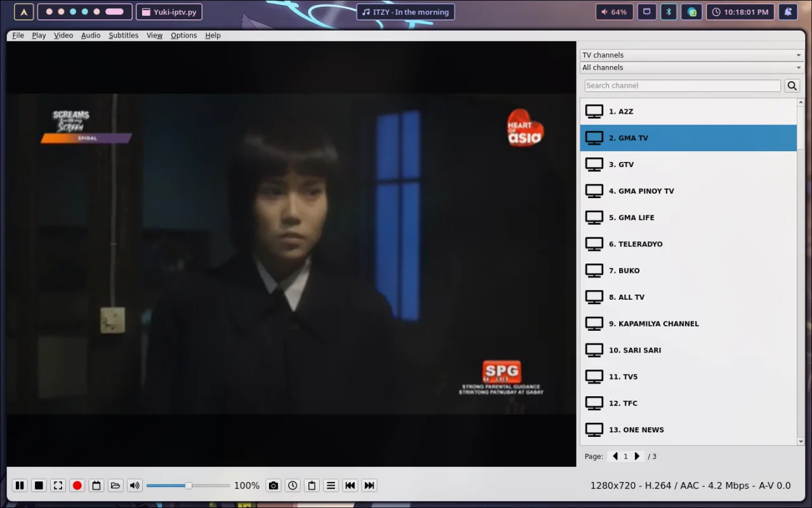Open the Subtitles menu
Screen dimensions: 812x508
tap(124, 36)
